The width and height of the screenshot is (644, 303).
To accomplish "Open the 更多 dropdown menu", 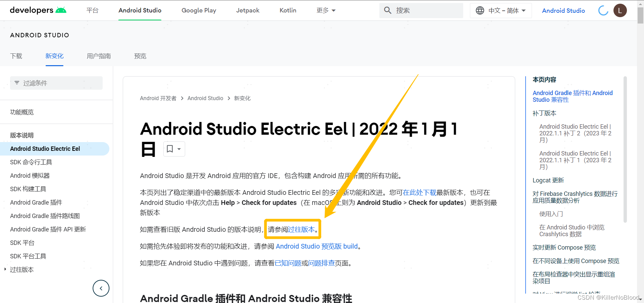I will (x=326, y=10).
